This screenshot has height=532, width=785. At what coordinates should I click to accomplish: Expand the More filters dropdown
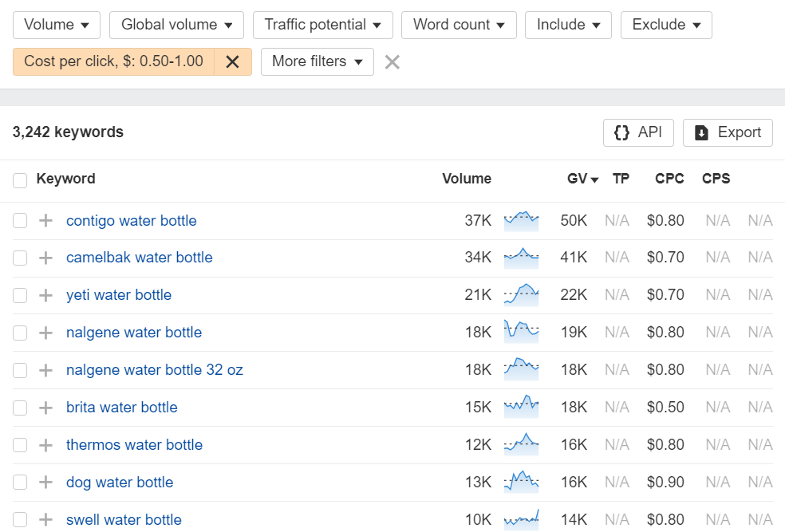[318, 62]
